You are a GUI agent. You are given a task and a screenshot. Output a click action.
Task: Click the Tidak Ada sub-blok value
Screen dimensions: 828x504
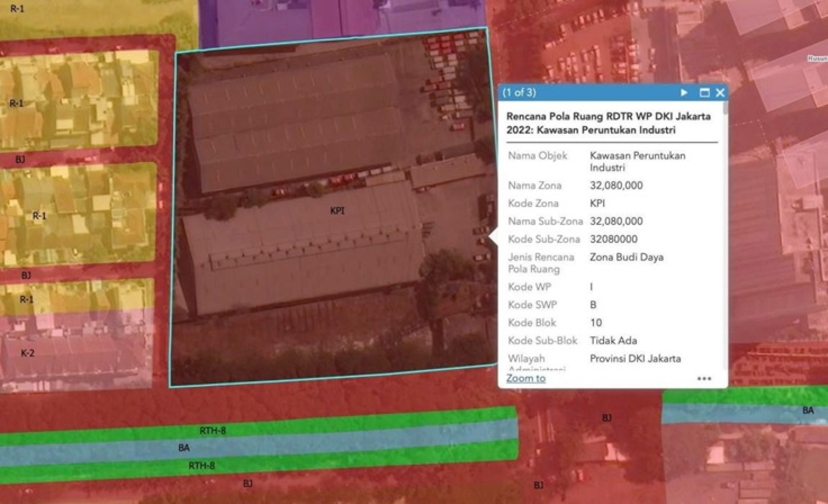tap(613, 340)
